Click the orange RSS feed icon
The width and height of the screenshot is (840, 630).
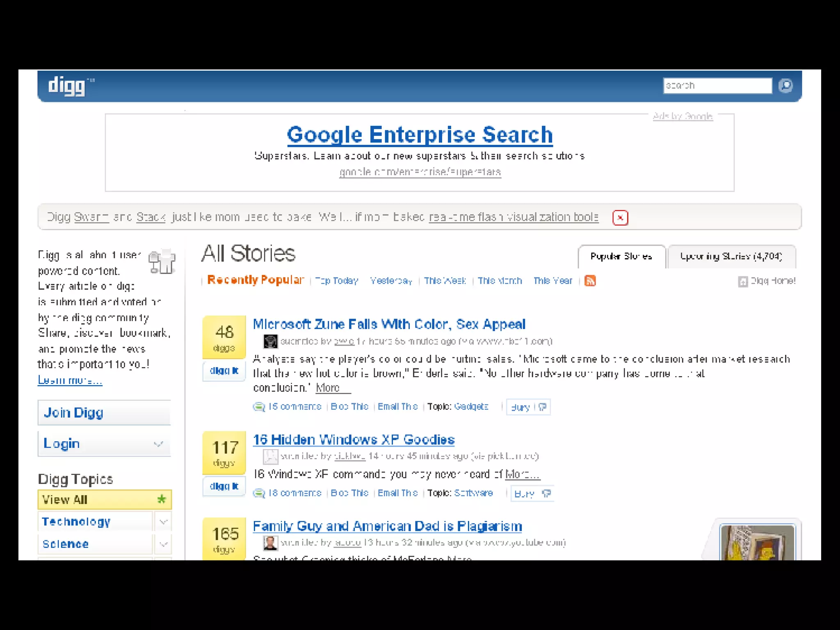590,281
